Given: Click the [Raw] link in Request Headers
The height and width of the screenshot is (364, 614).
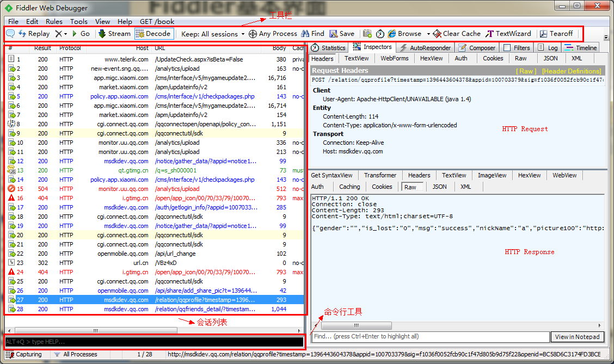Looking at the screenshot, I should pos(526,71).
